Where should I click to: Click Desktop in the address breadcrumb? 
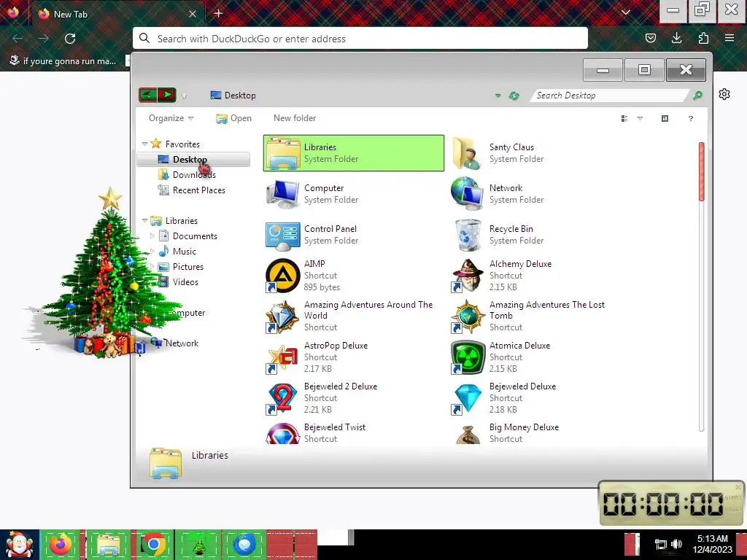pos(239,96)
